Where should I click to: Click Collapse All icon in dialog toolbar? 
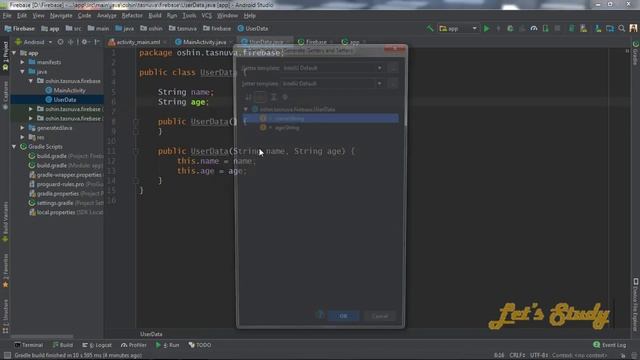tap(285, 97)
